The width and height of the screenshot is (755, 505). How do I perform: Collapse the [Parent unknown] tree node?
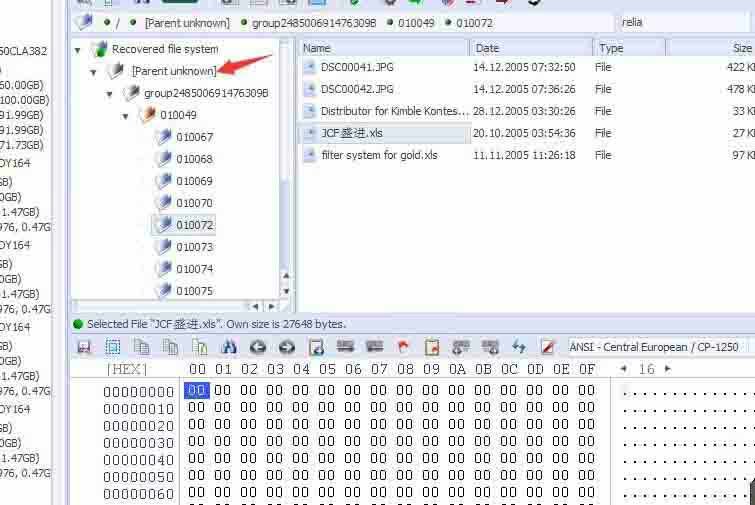point(94,71)
